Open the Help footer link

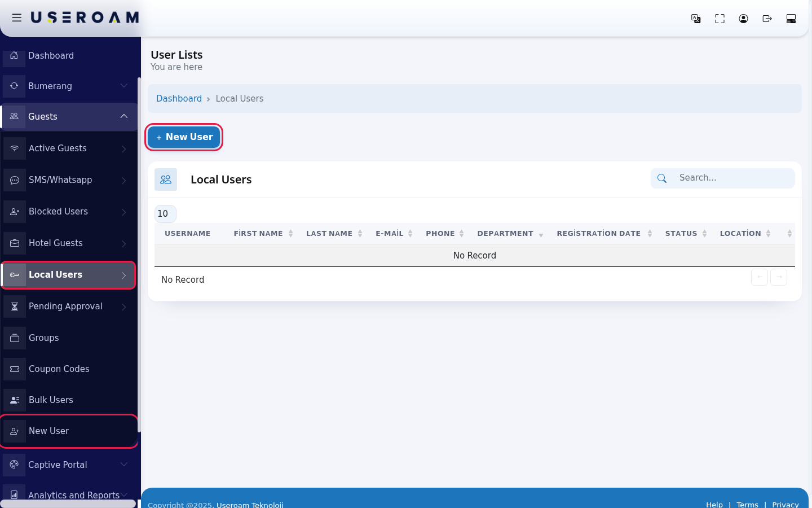[714, 505]
